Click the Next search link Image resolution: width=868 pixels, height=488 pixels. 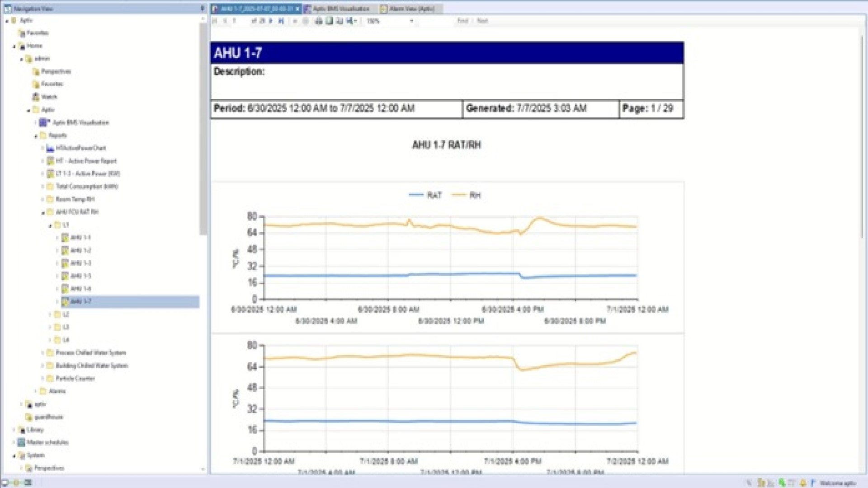482,21
